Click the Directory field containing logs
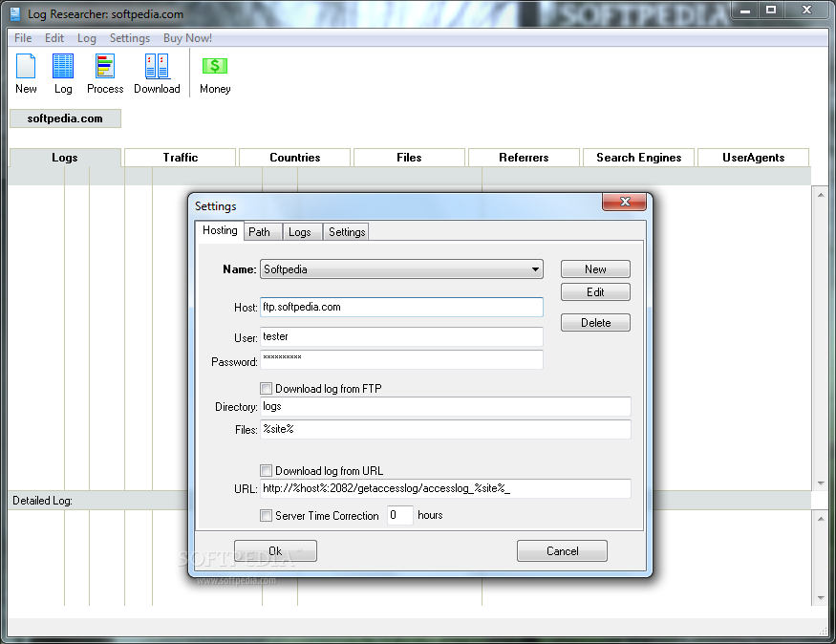836x644 pixels. pos(445,406)
